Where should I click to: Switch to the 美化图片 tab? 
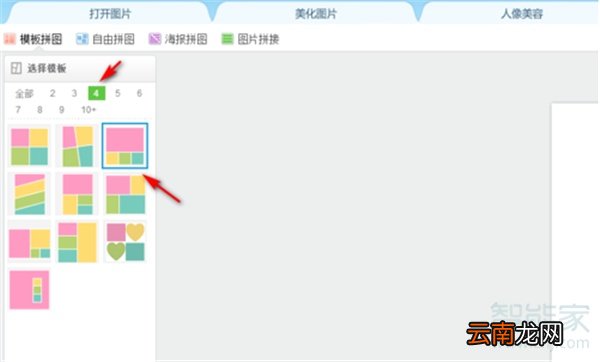pyautogui.click(x=316, y=14)
